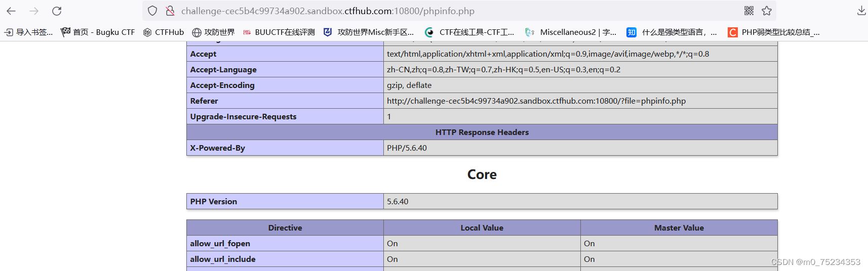The image size is (868, 271).
Task: Click the globe favicon of 攻防世界 bookmark
Action: point(197,32)
